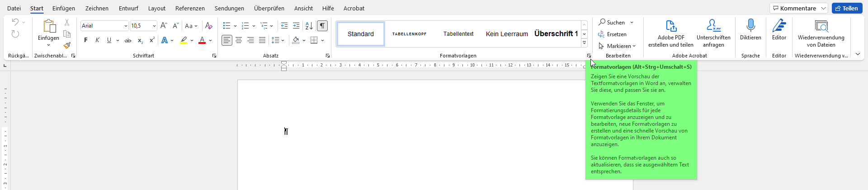Apply Tabellentext style
This screenshot has width=868, height=190.
coord(458,34)
